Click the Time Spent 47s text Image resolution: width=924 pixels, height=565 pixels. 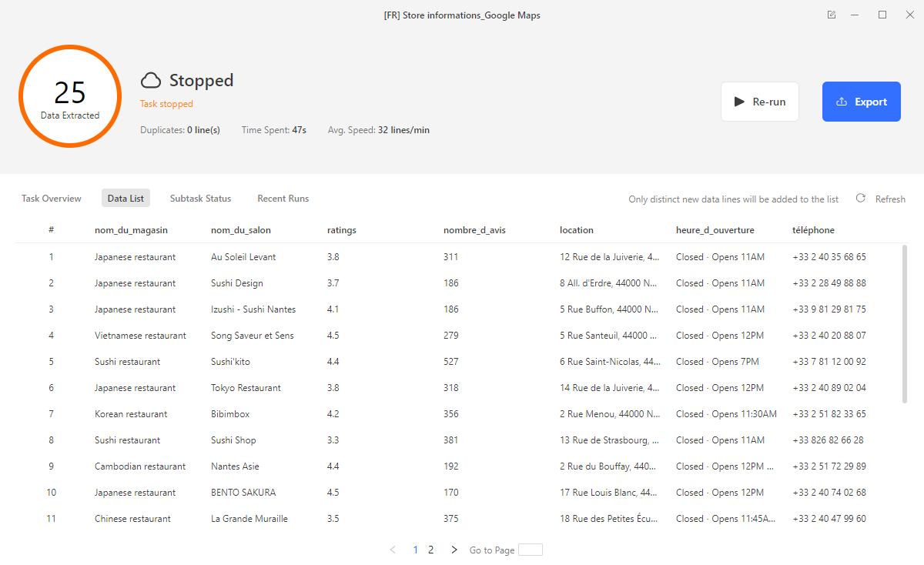pos(274,130)
